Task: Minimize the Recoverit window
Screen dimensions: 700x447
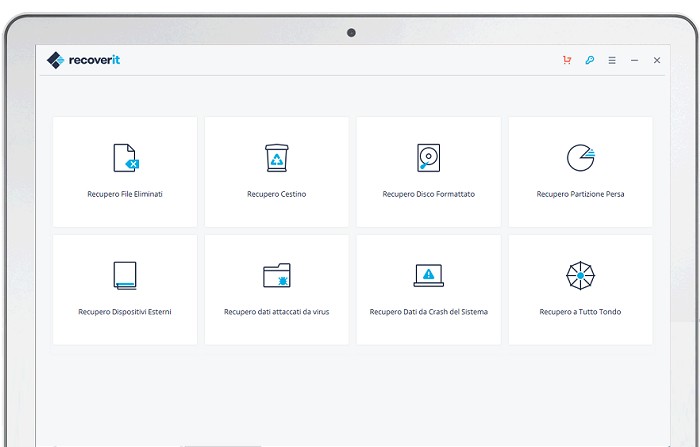Action: 634,60
